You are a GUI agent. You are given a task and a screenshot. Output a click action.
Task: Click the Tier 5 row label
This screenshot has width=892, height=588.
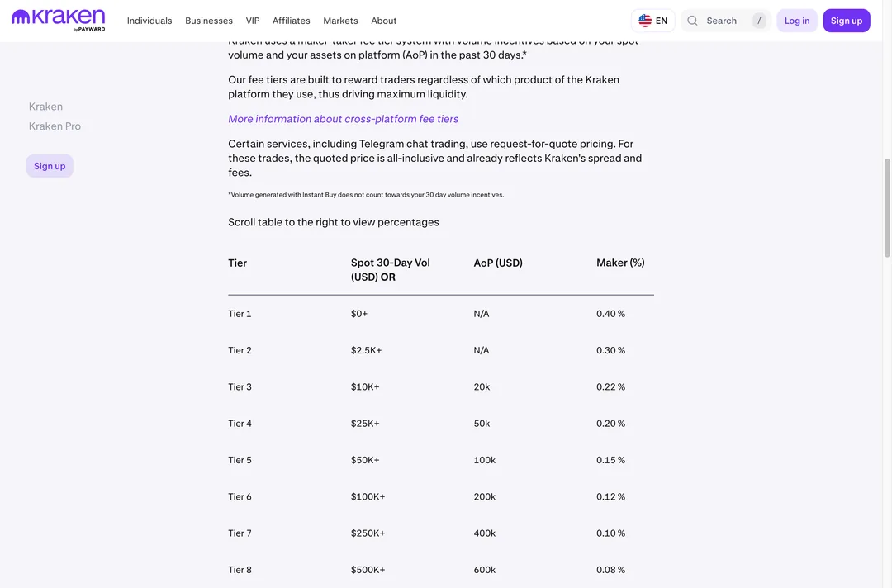click(x=240, y=460)
